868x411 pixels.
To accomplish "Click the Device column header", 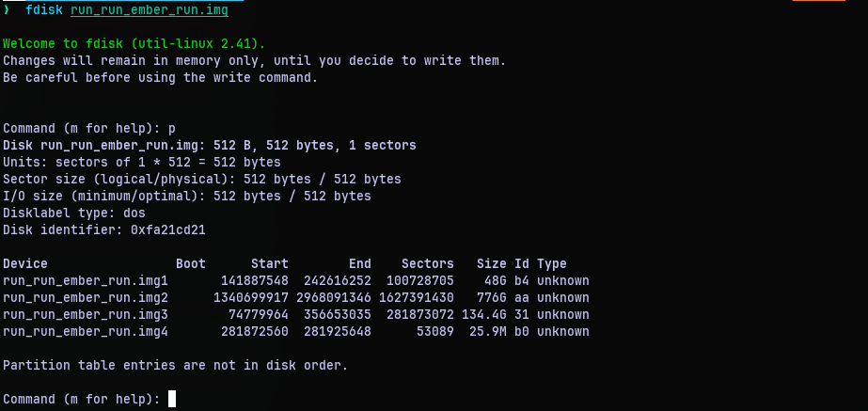I will (25, 264).
